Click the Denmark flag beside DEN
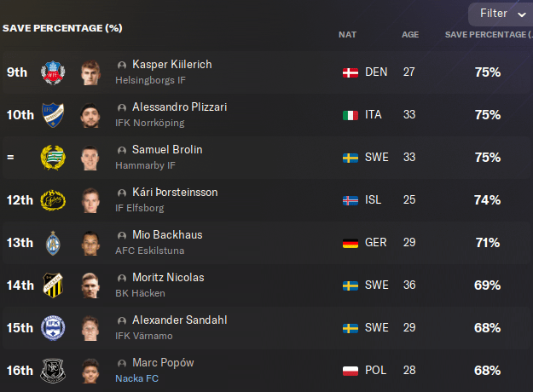 pyautogui.click(x=350, y=72)
